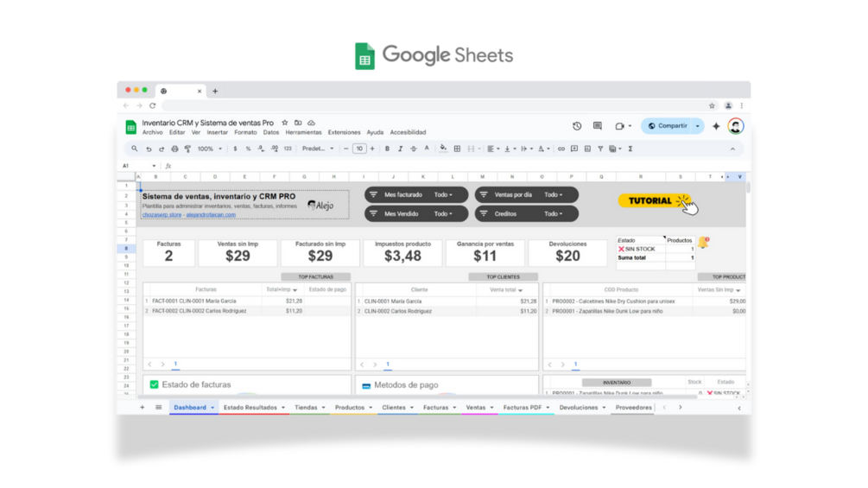Toggle italic formatting
Image resolution: width=868 pixels, height=488 pixels.
tap(400, 149)
